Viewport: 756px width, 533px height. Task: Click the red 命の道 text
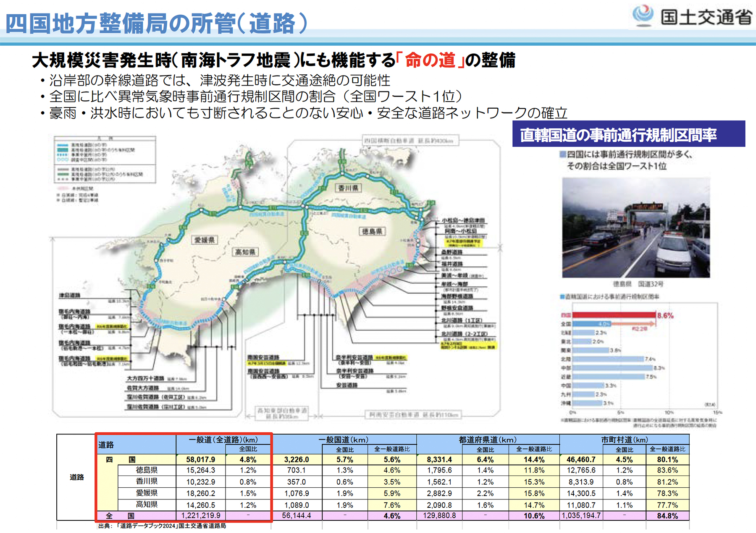[430, 60]
